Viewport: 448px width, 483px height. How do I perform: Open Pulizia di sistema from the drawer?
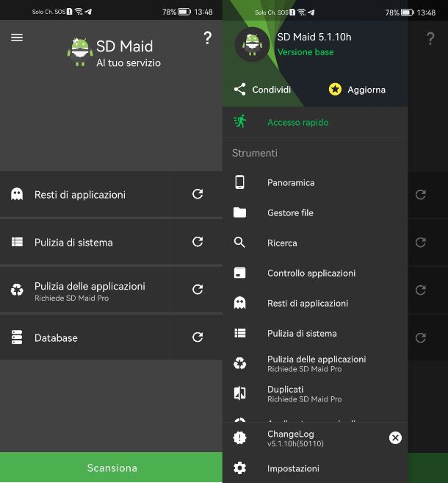(315, 333)
